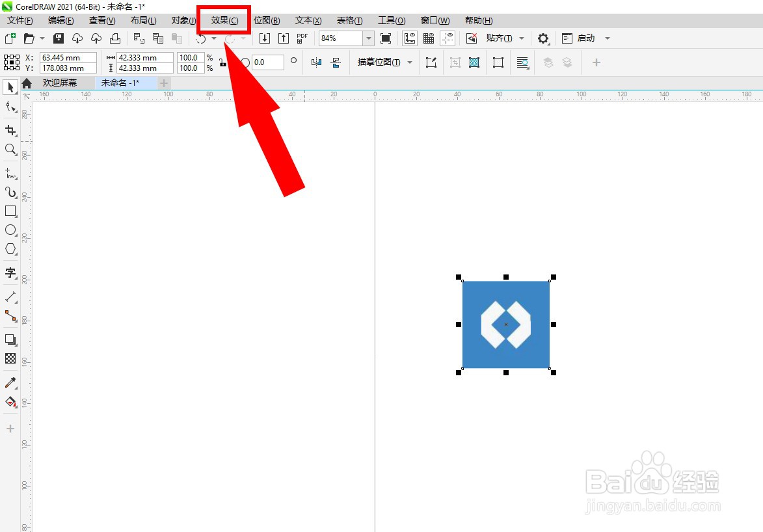Select the Polygon tool

10,248
